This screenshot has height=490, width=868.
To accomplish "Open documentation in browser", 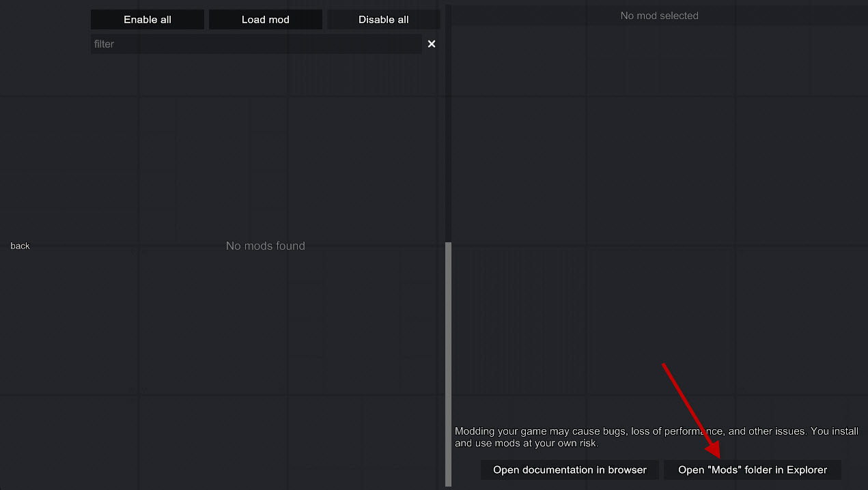I will [x=570, y=470].
